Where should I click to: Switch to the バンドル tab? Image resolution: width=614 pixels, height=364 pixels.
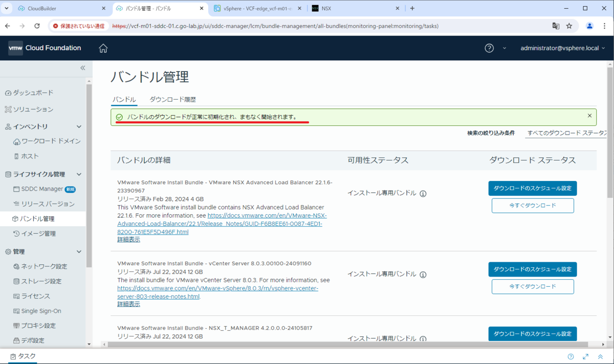point(124,99)
